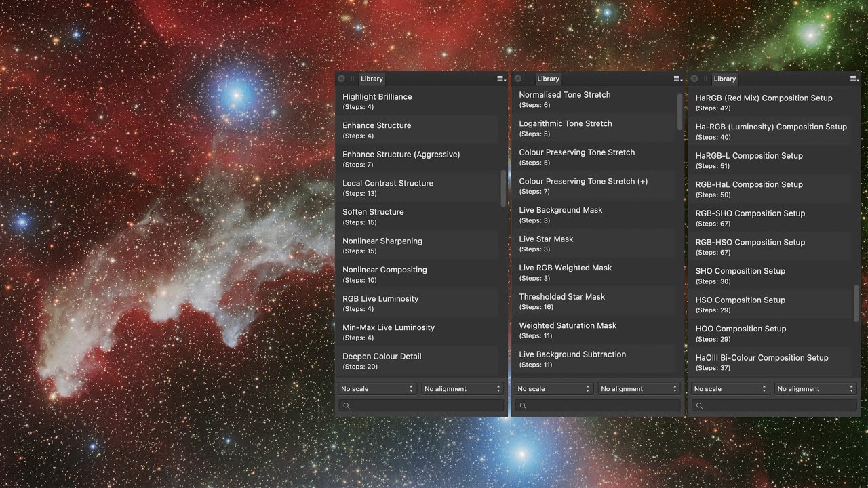Click the middle panel's vertical scrollbar thumb
Image resolution: width=868 pixels, height=488 pixels.
pyautogui.click(x=679, y=111)
